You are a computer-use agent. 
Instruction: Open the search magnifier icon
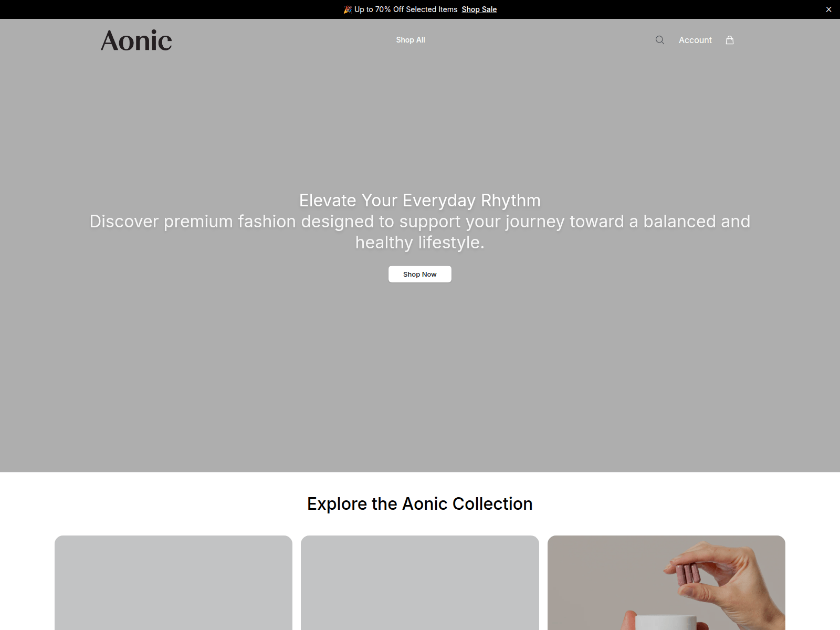(660, 40)
